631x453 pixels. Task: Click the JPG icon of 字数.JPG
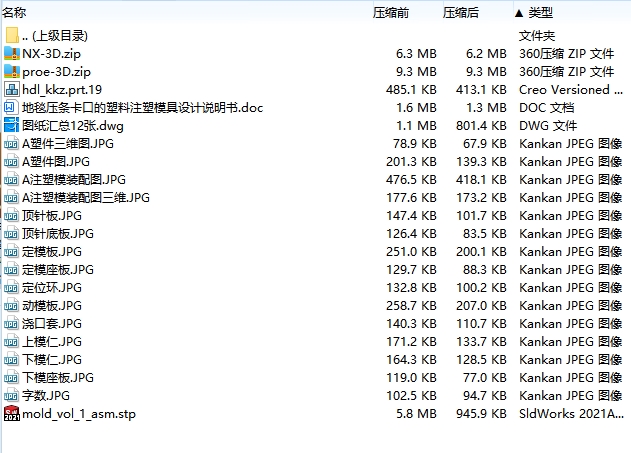pos(11,396)
